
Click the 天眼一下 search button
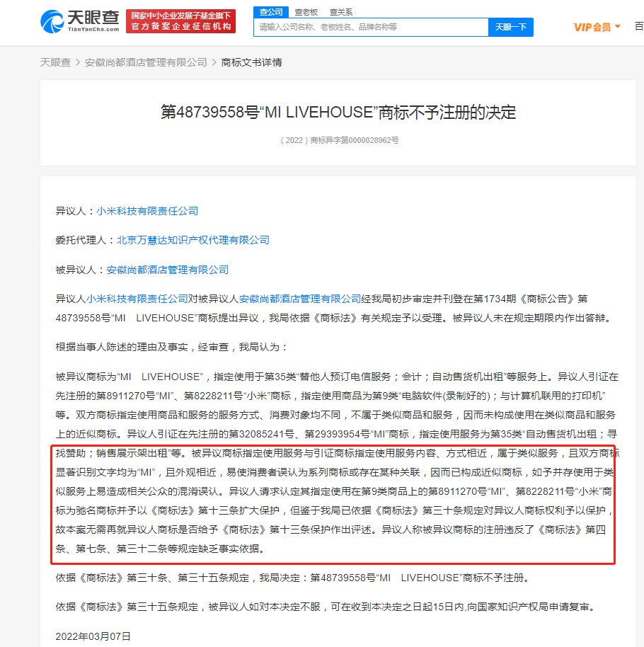511,27
